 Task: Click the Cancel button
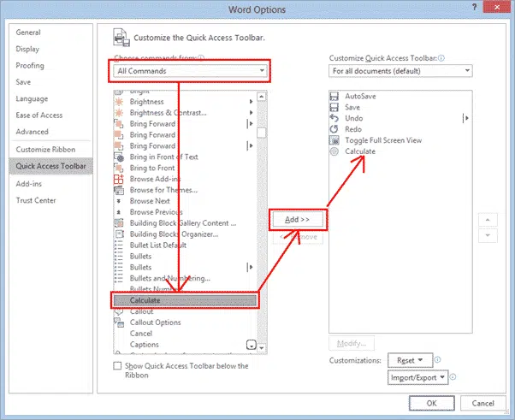tap(482, 403)
